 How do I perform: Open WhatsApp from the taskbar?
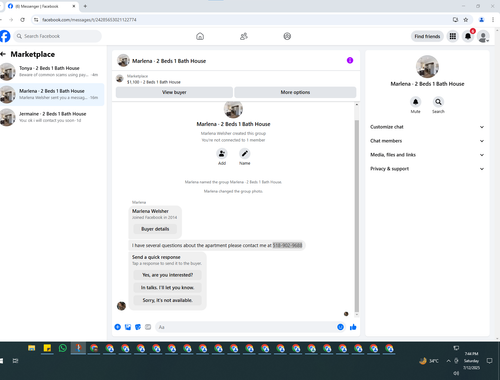tap(63, 348)
